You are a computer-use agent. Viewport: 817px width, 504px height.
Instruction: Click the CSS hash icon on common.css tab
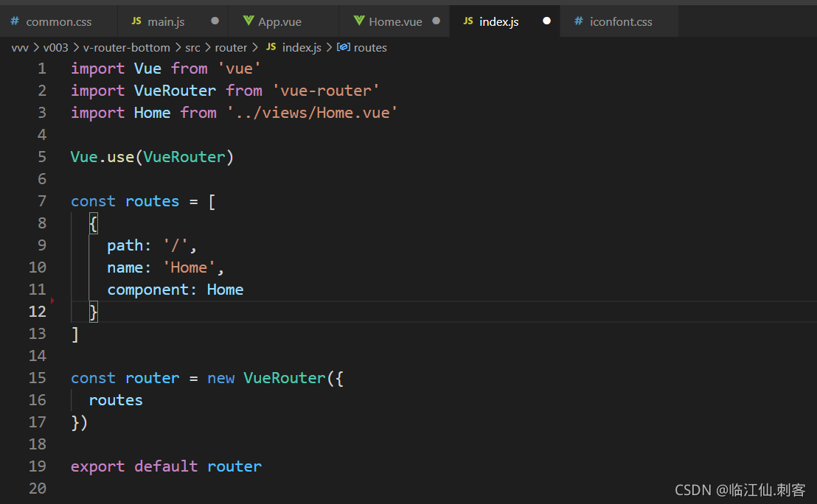pyautogui.click(x=15, y=21)
